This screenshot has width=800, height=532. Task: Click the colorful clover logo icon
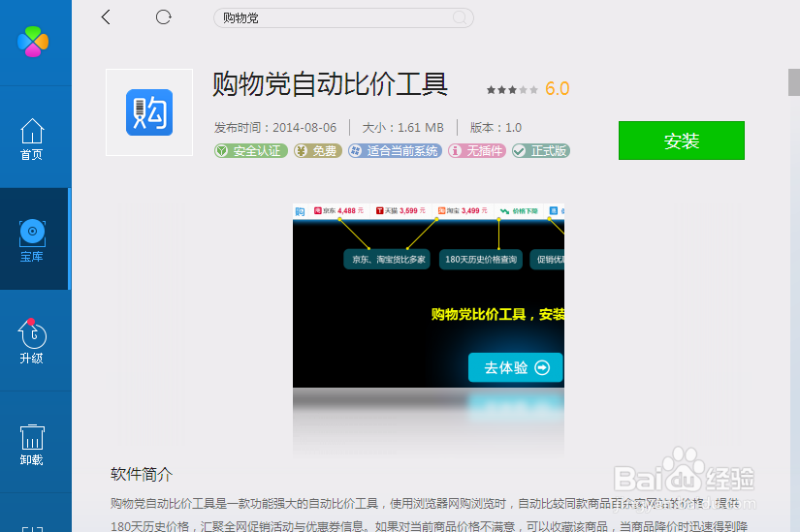coord(33,42)
